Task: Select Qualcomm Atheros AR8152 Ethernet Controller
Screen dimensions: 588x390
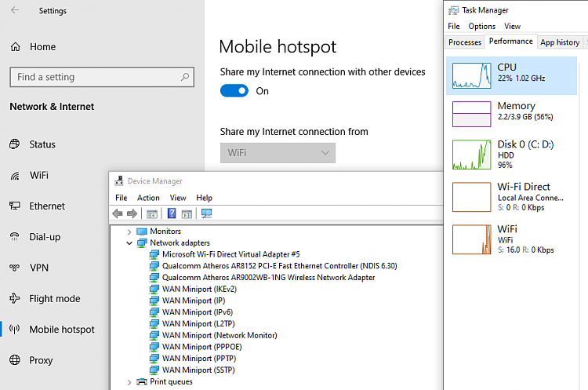Action: (x=279, y=266)
